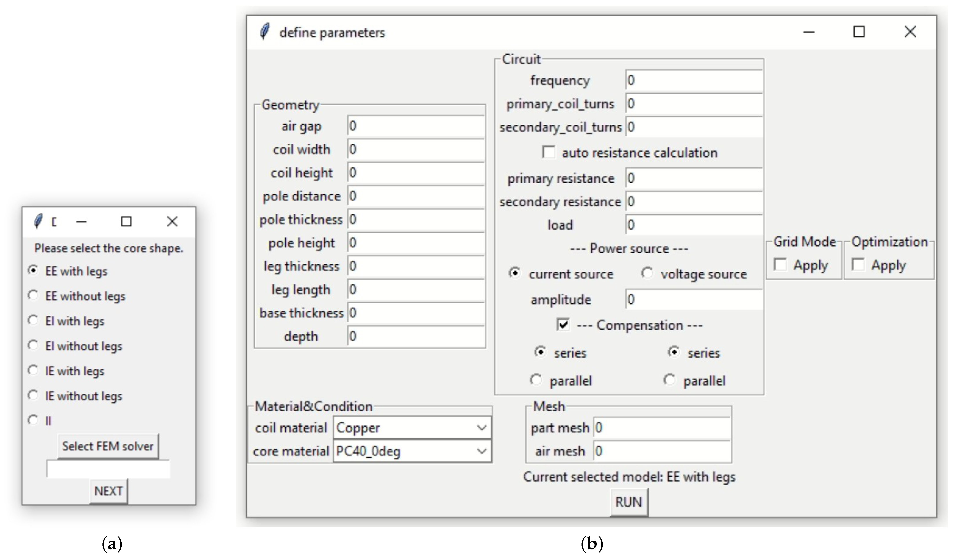This screenshot has width=955, height=560.
Task: Open the coil material dropdown
Action: (x=482, y=428)
